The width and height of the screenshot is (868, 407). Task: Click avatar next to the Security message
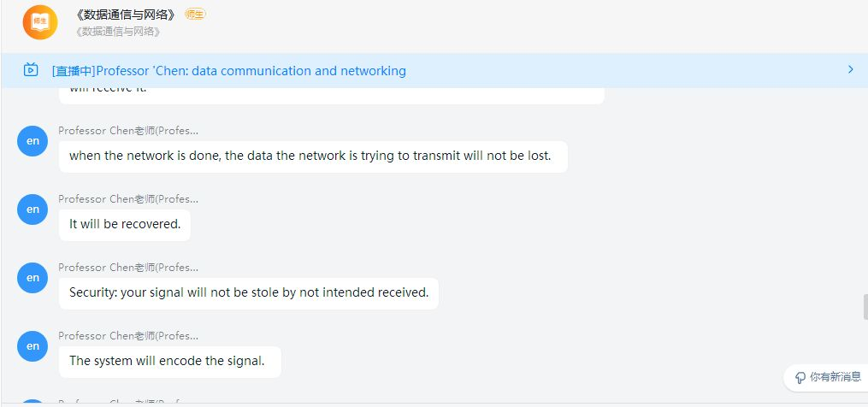(x=32, y=277)
